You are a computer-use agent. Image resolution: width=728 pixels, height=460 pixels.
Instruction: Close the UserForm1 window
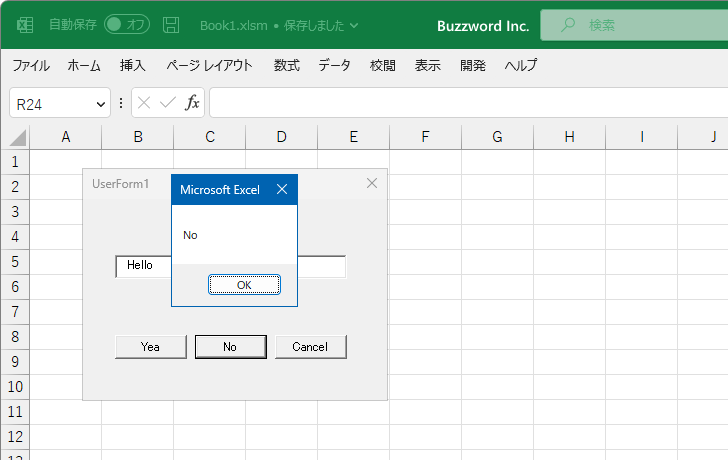click(x=371, y=183)
